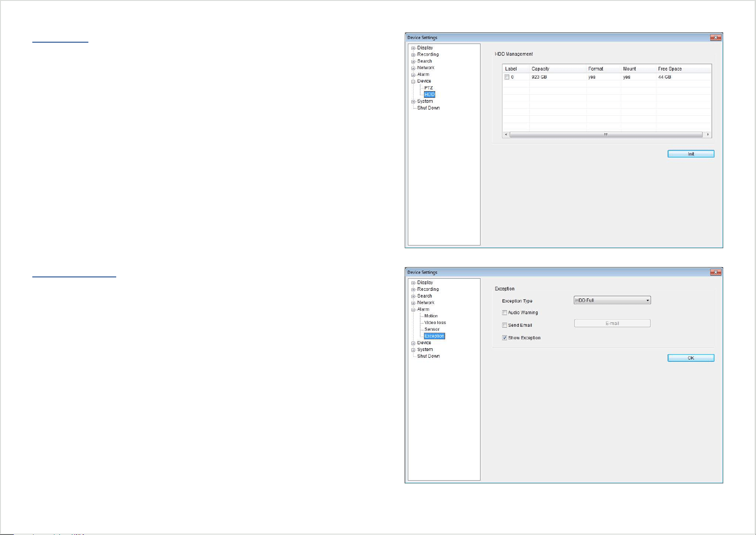Screen dimensions: 756x535
Task: Click the OK button in Exception window
Action: (691, 358)
